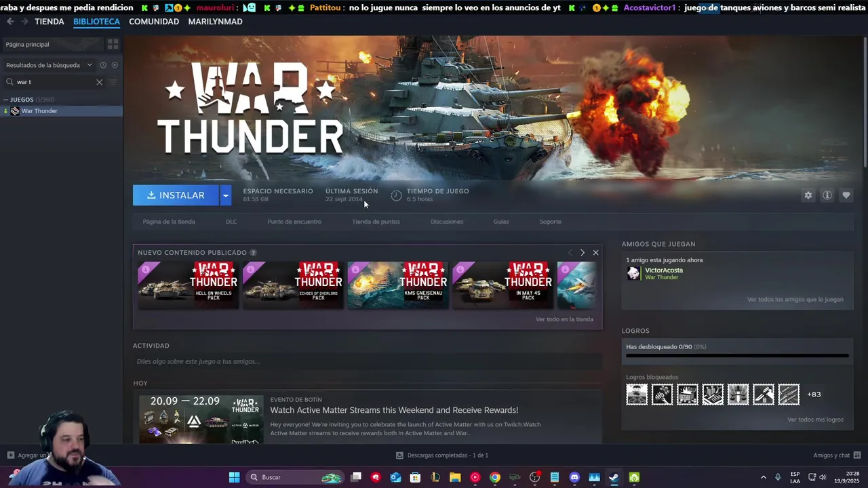Open Página de la tienda link
The height and width of the screenshot is (488, 868).
169,222
